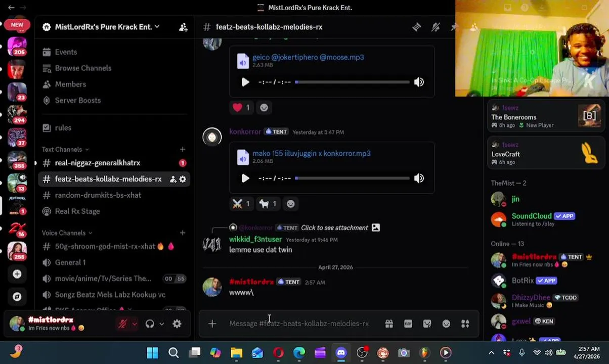
Task: Create a channel in Text Channels
Action: pyautogui.click(x=183, y=149)
